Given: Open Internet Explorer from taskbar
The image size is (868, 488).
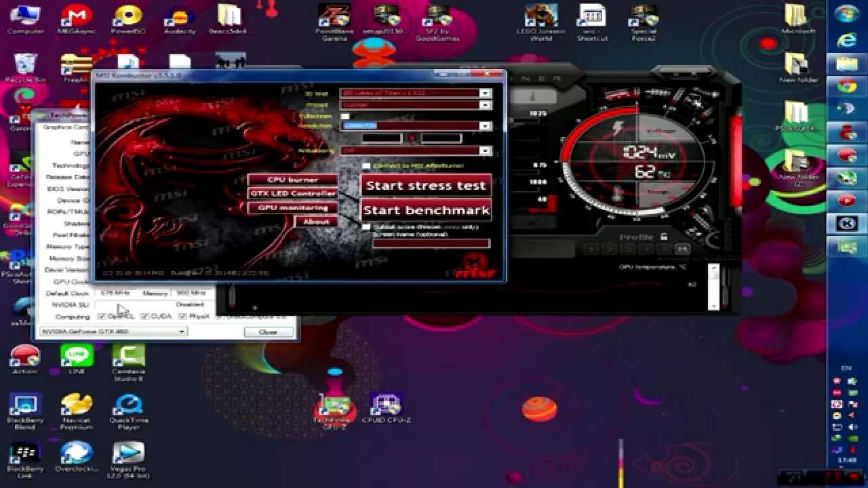Looking at the screenshot, I should coord(846,41).
